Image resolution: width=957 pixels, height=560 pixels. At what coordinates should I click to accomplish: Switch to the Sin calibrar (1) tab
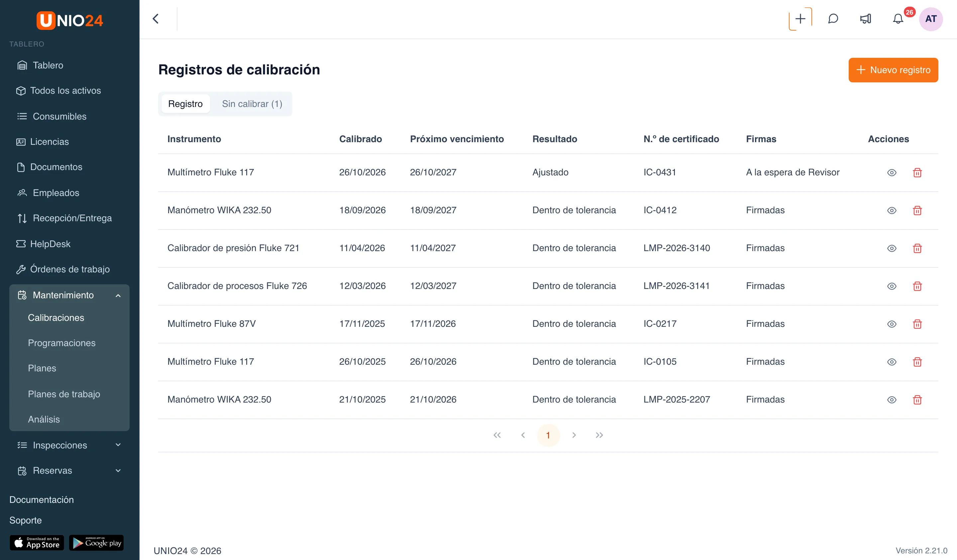point(252,104)
